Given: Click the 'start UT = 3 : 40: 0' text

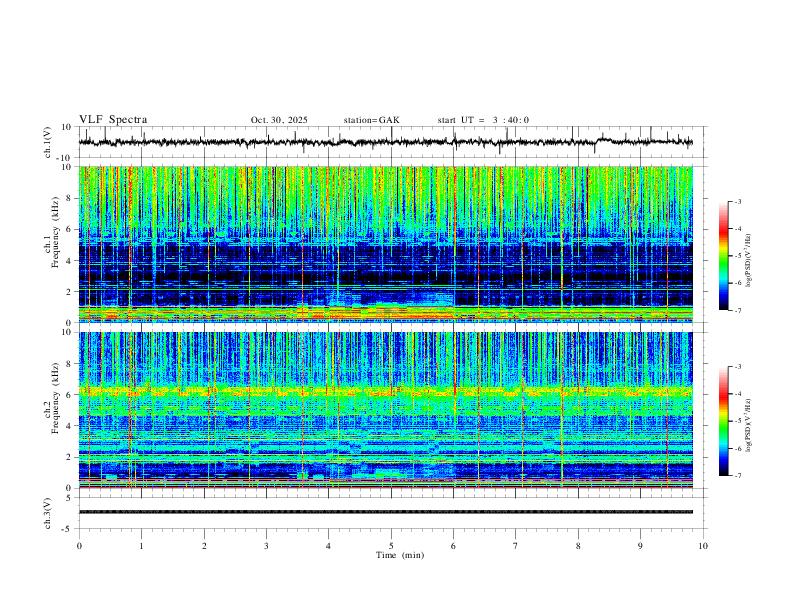Looking at the screenshot, I should pyautogui.click(x=483, y=120).
